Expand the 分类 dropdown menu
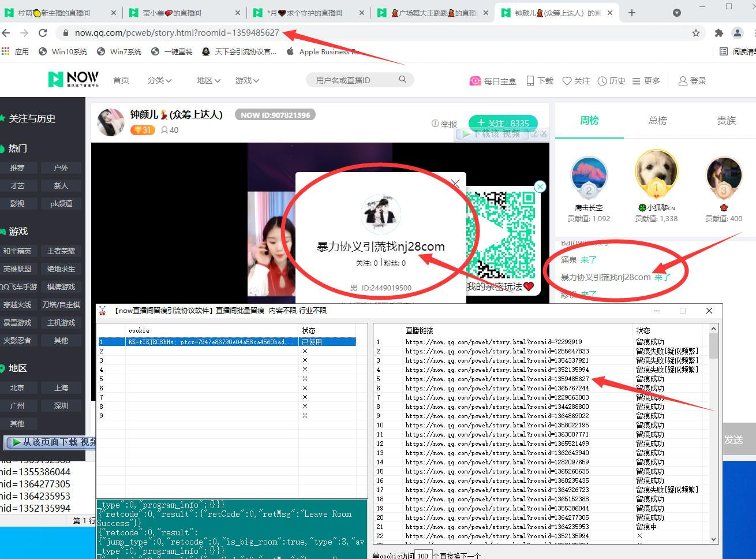The image size is (756, 559). coord(159,80)
